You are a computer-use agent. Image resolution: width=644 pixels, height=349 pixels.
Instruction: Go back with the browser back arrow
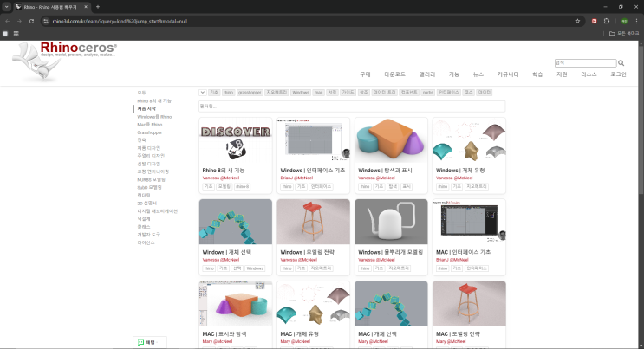tap(8, 21)
